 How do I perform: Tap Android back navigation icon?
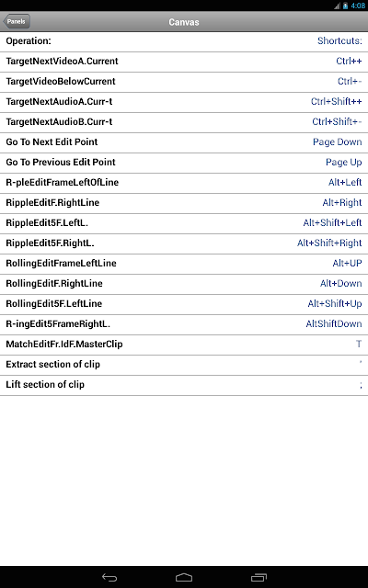109,578
